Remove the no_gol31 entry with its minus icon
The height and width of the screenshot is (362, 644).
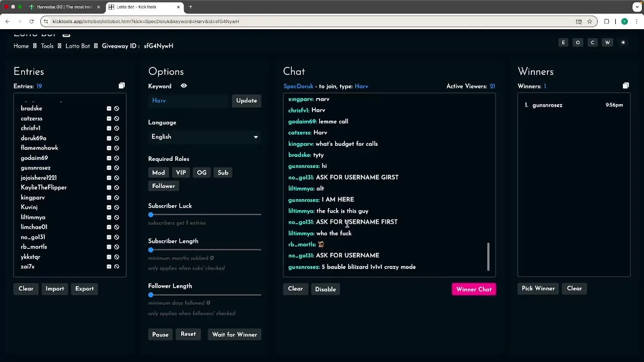[x=109, y=237]
